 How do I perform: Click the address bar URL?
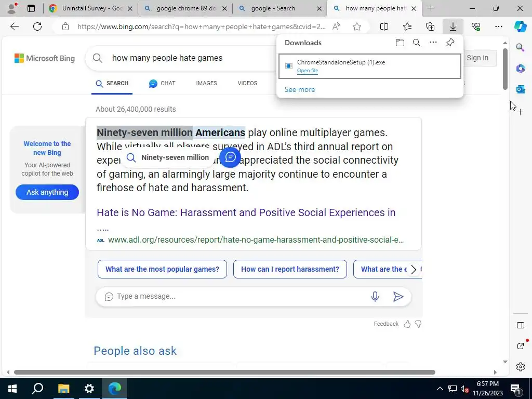tap(202, 26)
